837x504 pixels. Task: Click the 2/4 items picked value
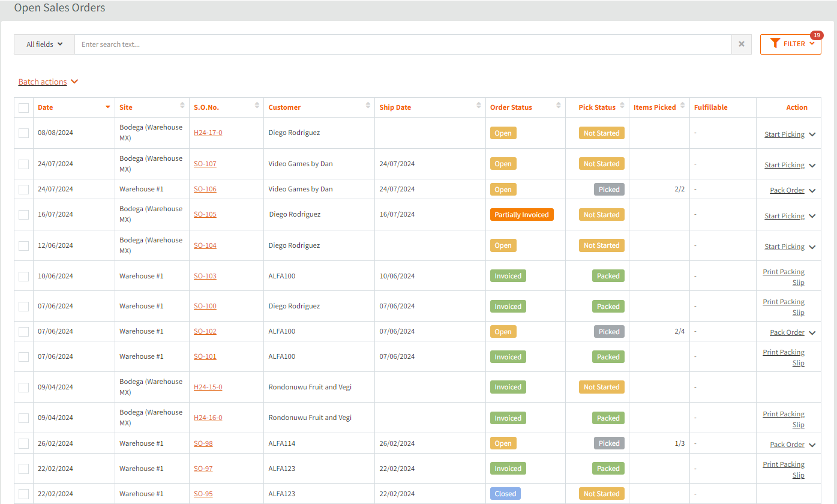pos(679,331)
